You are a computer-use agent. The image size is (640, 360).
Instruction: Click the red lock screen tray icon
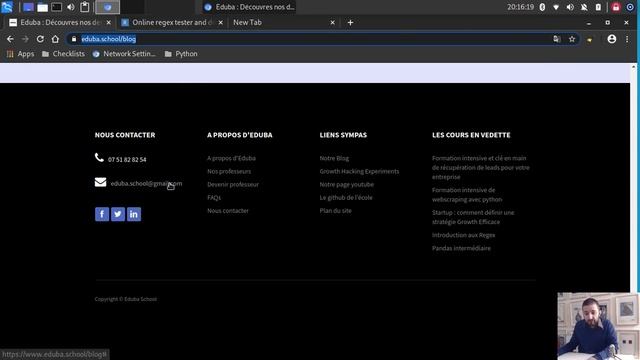(x=616, y=7)
